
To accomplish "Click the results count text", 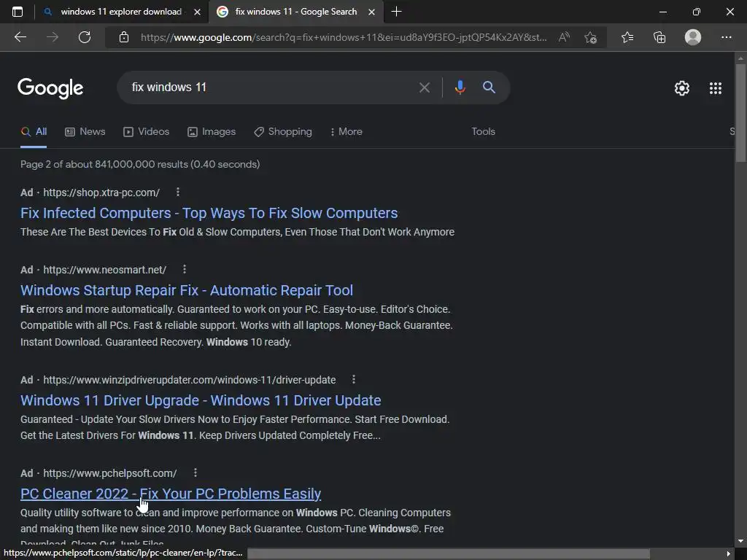I will pyautogui.click(x=140, y=164).
